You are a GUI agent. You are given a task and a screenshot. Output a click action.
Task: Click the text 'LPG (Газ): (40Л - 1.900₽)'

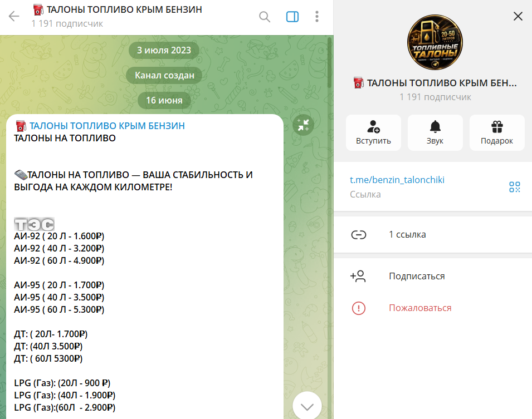coord(65,395)
